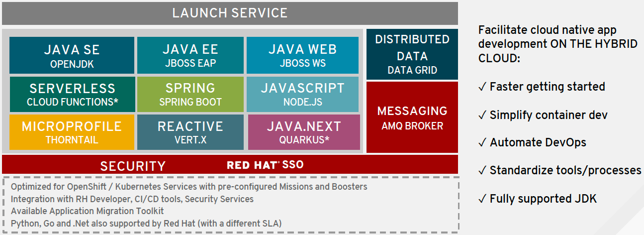Select the Java SE OpenJDK tile

click(72, 55)
